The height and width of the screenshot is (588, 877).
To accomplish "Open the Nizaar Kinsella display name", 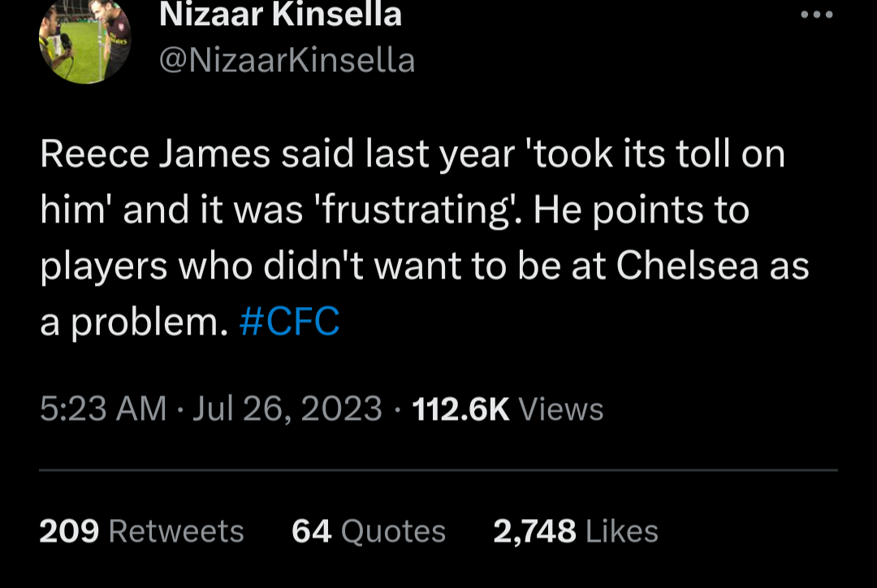I will point(280,15).
